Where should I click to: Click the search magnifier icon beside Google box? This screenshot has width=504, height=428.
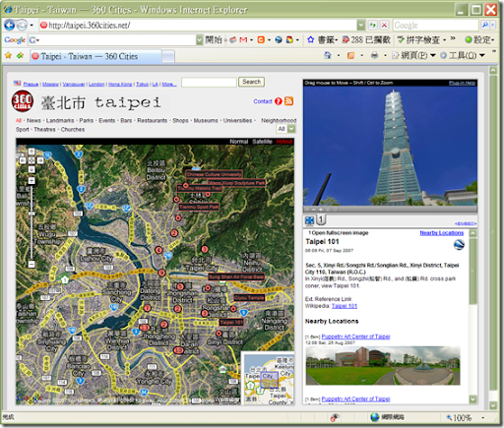[485, 25]
